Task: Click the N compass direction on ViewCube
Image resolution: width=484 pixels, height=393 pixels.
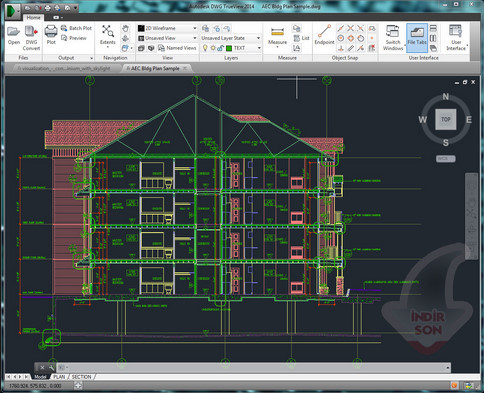Action: click(446, 97)
